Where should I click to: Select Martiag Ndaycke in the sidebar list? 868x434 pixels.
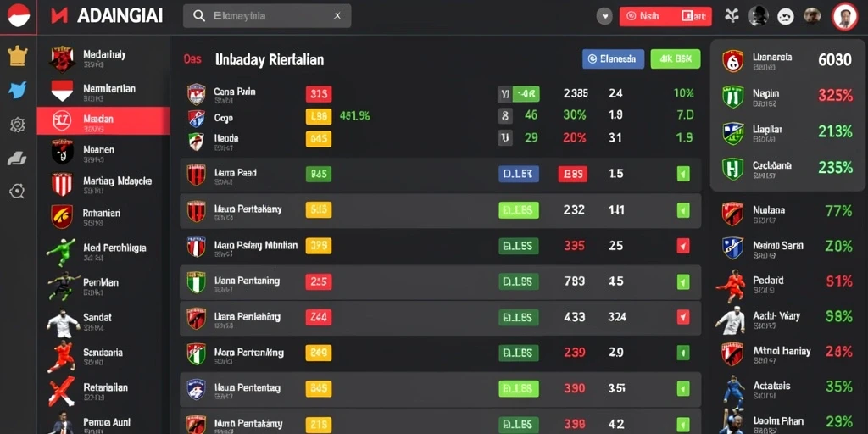click(x=103, y=184)
